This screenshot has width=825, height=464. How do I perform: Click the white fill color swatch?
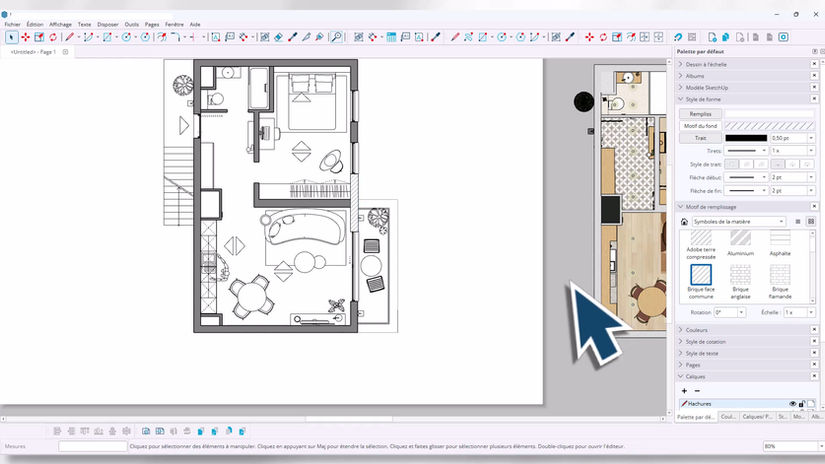(769, 114)
